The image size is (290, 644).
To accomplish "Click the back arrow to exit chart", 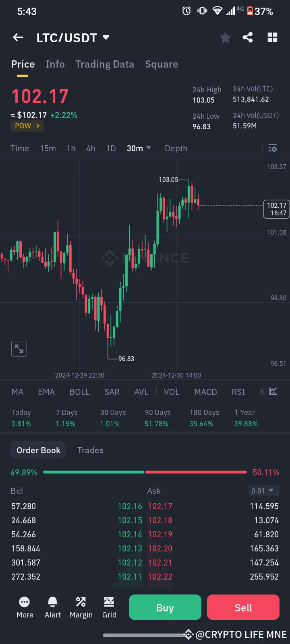I will click(18, 37).
